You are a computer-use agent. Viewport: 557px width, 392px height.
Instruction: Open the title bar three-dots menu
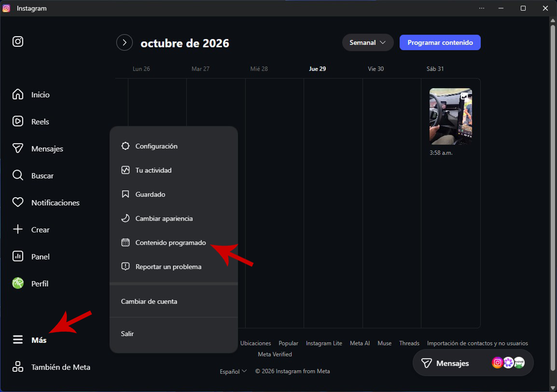pos(482,8)
